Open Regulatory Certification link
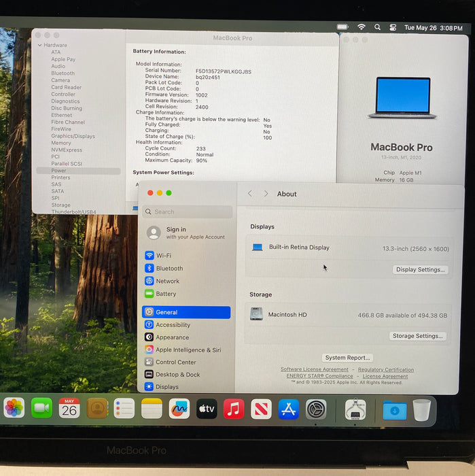The height and width of the screenshot is (476, 475). pyautogui.click(x=386, y=370)
